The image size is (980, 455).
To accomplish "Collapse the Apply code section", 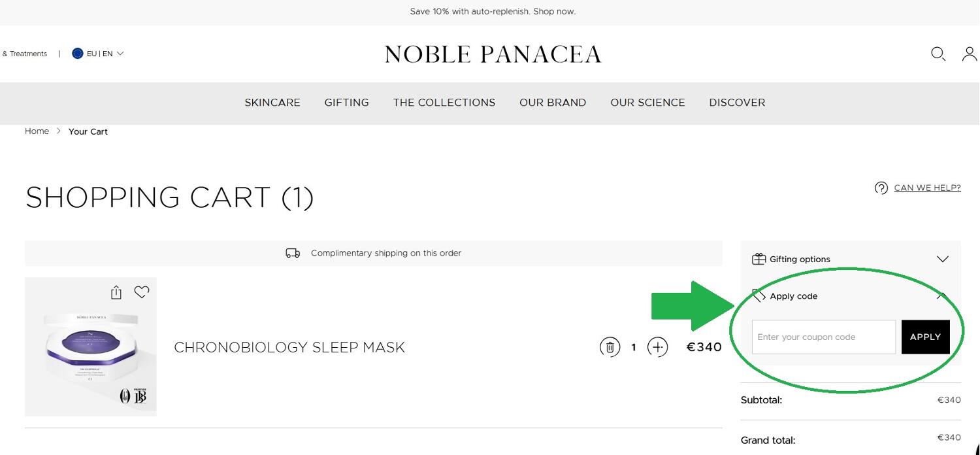I will click(x=941, y=295).
